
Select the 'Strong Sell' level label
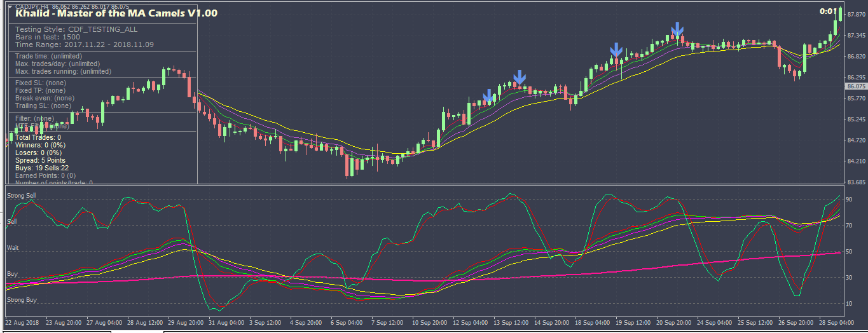click(x=21, y=196)
